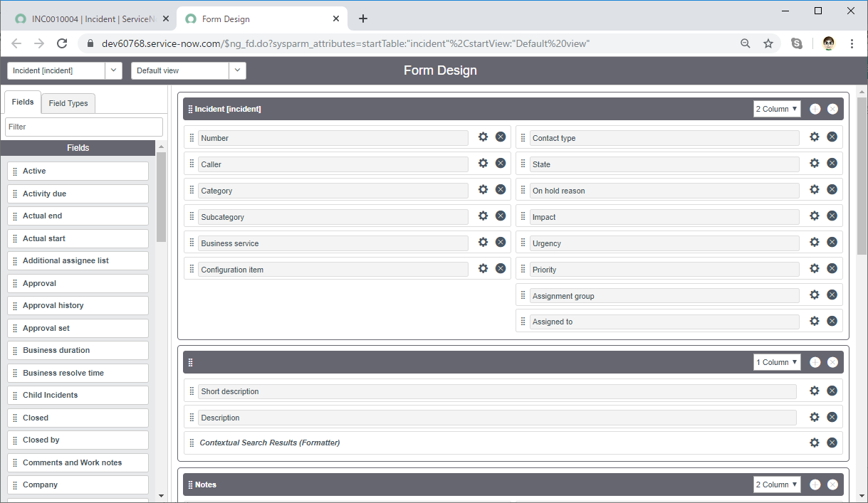Open Notes section column layout dropdown
Screen dimensions: 868x503
[777, 485]
